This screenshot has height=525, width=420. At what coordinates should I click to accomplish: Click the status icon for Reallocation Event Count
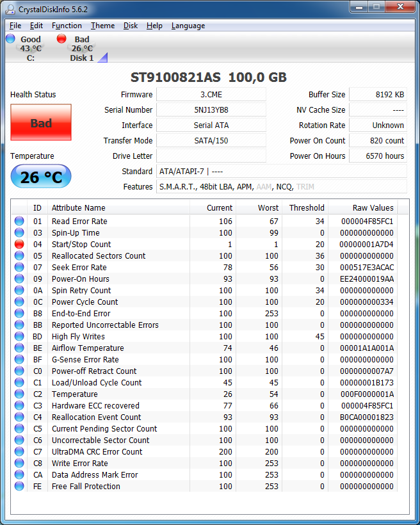pos(19,417)
